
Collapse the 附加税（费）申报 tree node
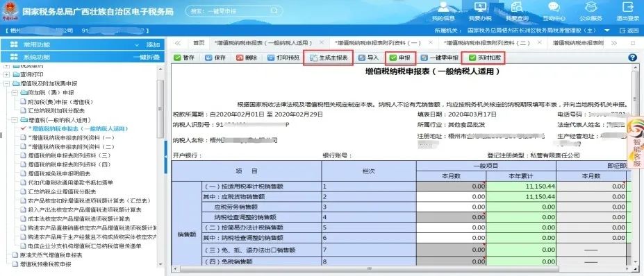pos(15,93)
